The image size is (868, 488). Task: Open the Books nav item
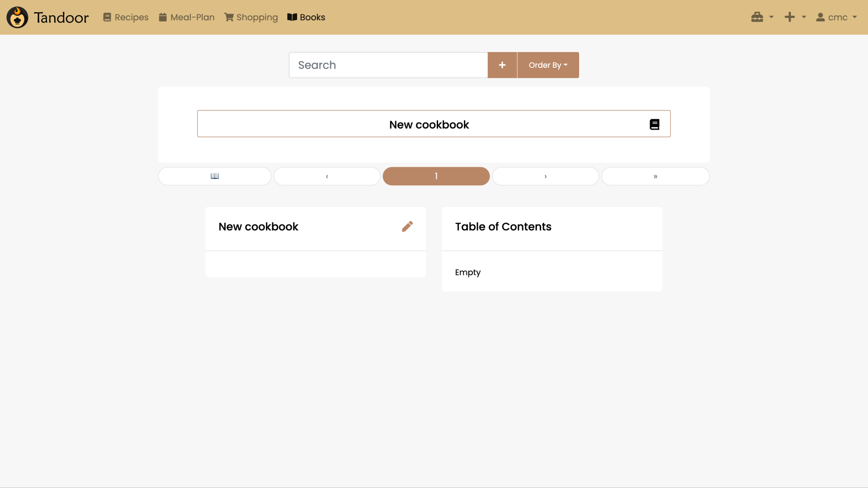click(x=306, y=17)
